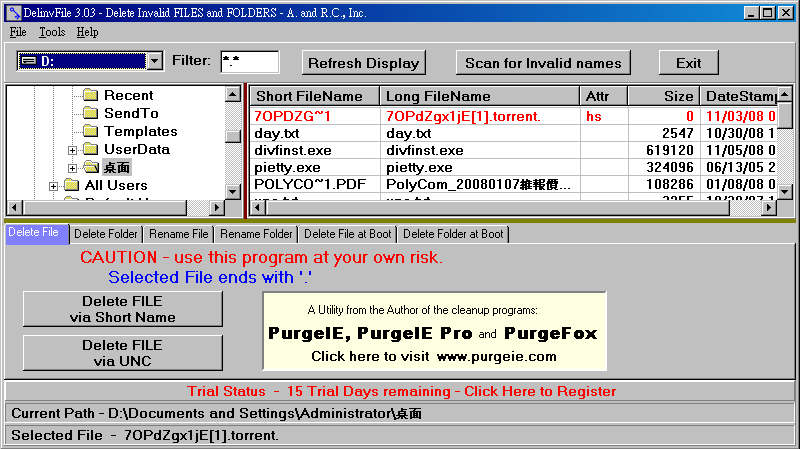Click the PolyCom_20080107 long filename cell
This screenshot has height=449, width=800.
(x=478, y=184)
